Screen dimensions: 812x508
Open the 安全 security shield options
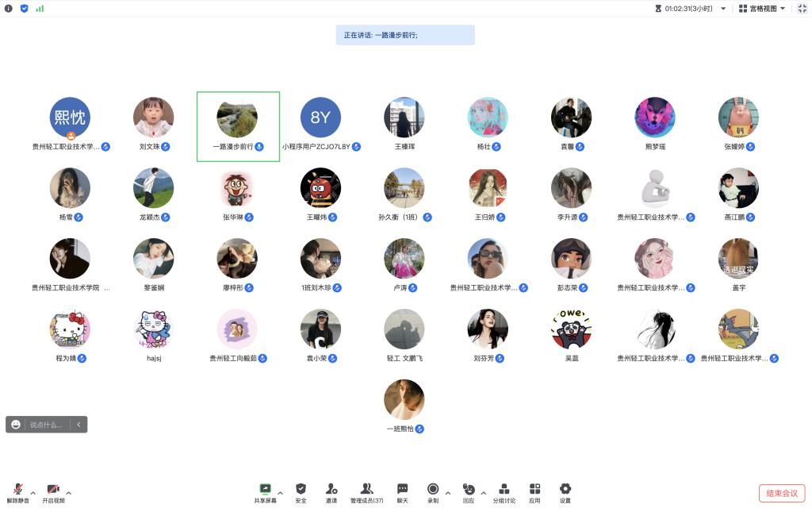pos(301,492)
